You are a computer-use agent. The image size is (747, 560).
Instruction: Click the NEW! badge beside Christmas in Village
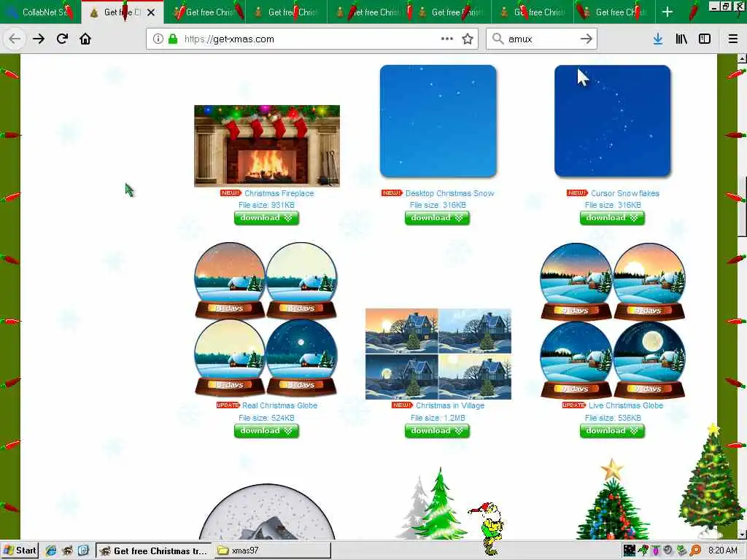(402, 405)
